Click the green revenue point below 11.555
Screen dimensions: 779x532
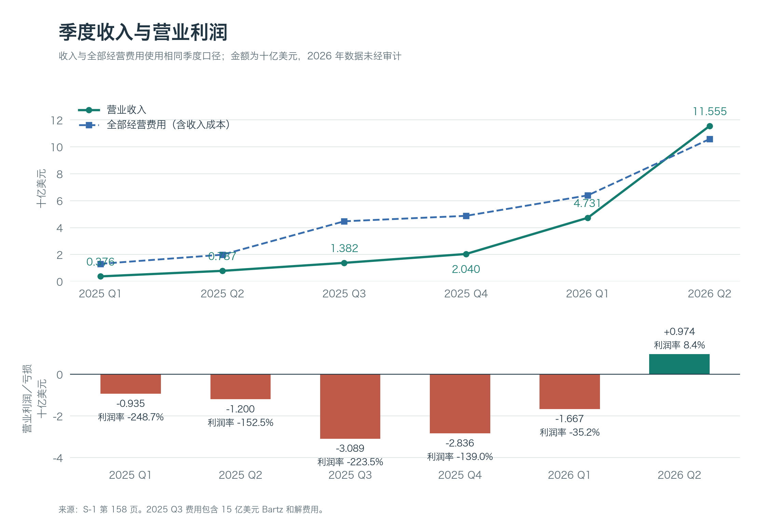tap(710, 126)
